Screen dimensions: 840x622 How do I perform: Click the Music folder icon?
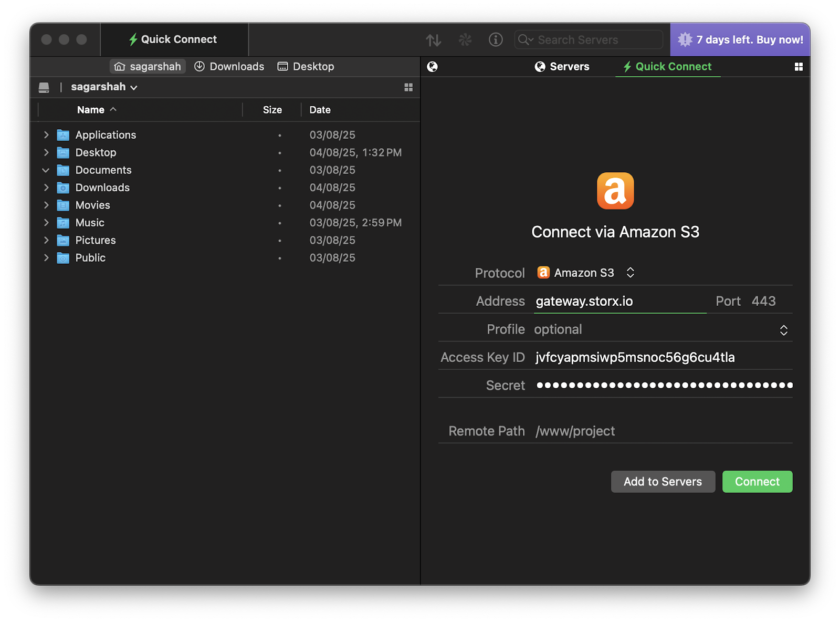63,223
